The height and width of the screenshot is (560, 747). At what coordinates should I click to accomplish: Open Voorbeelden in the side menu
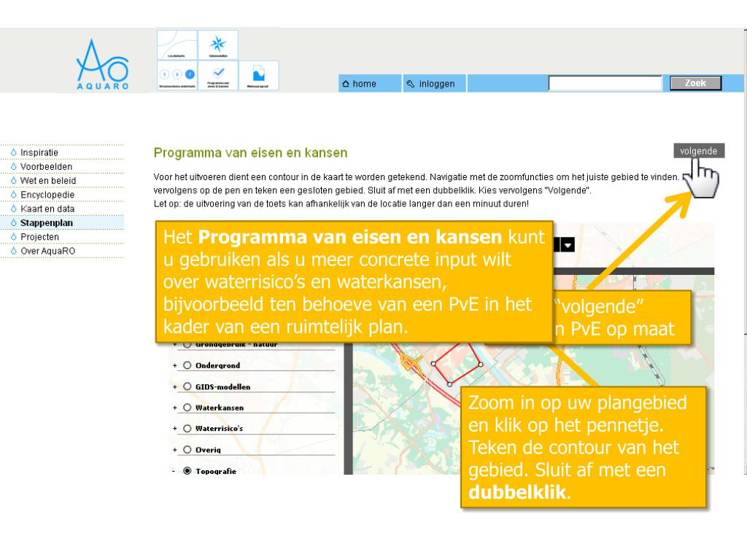coord(46,167)
